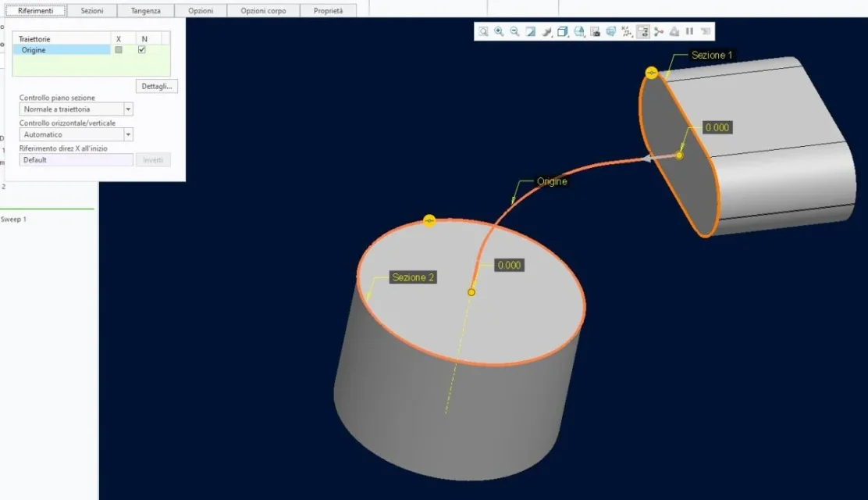This screenshot has height=500, width=868.
Task: Open the Normale a traiettoria dropdown
Action: (128, 109)
